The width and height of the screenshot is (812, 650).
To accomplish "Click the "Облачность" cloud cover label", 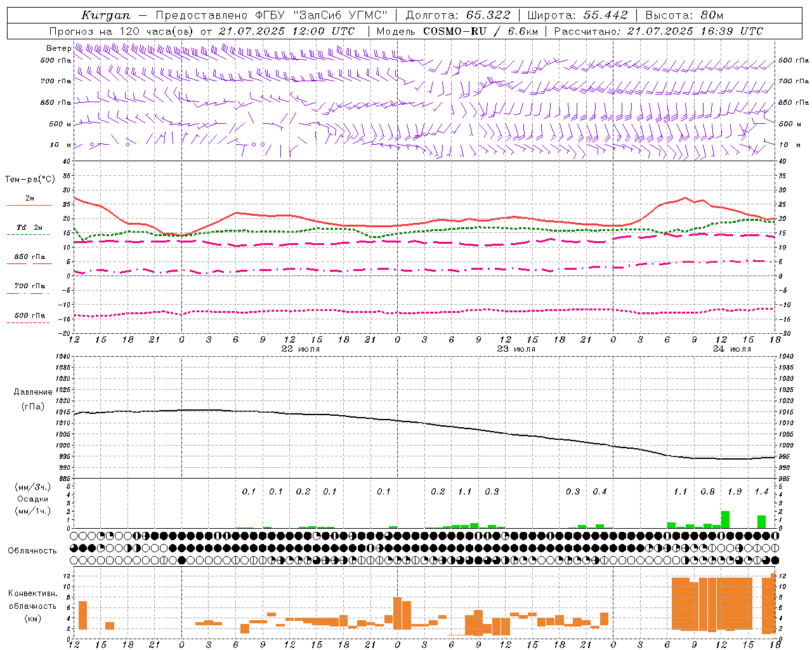I will [x=32, y=551].
